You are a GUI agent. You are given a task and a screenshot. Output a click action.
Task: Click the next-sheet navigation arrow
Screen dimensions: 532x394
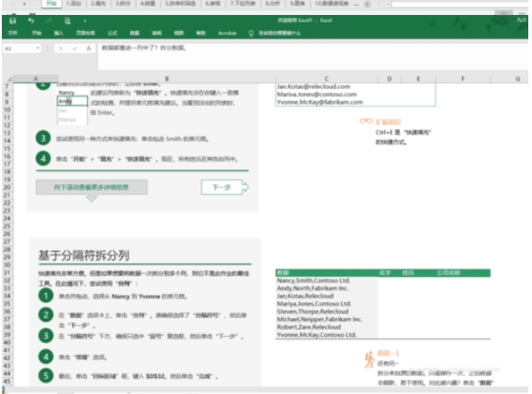[24, 4]
